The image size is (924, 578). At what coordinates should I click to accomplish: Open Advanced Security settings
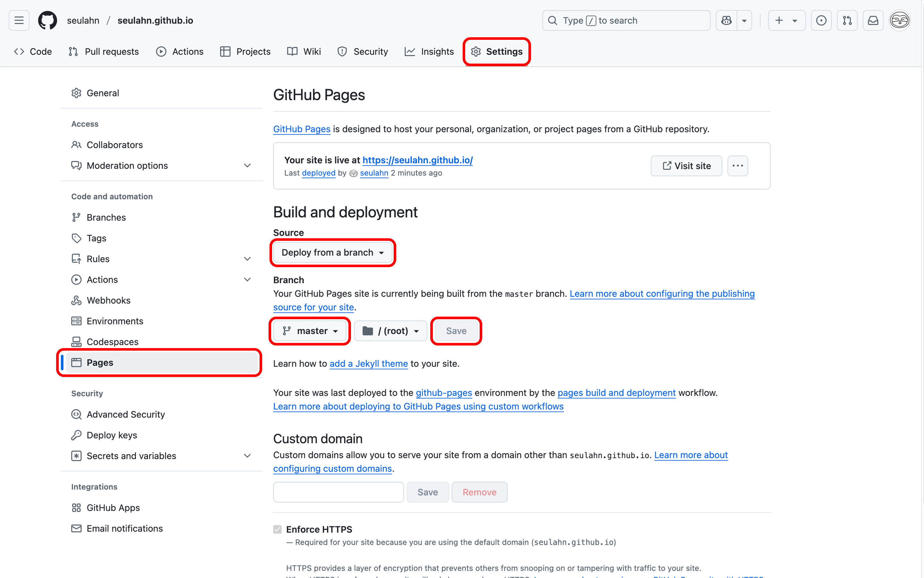click(x=161, y=414)
